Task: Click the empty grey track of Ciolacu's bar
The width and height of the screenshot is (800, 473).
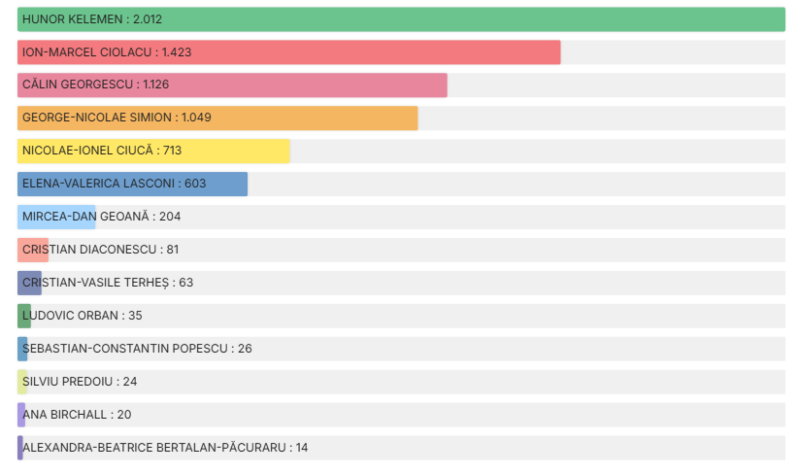Action: pos(672,53)
